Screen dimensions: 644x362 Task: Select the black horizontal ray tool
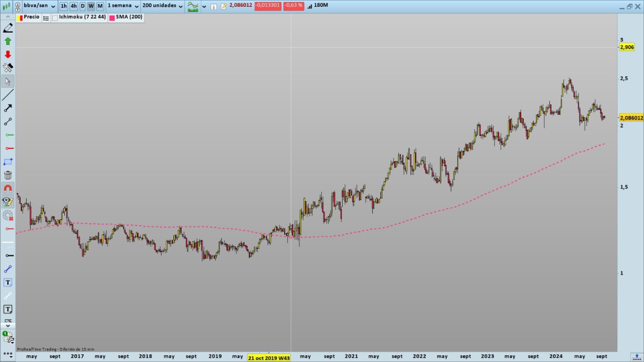[9, 256]
